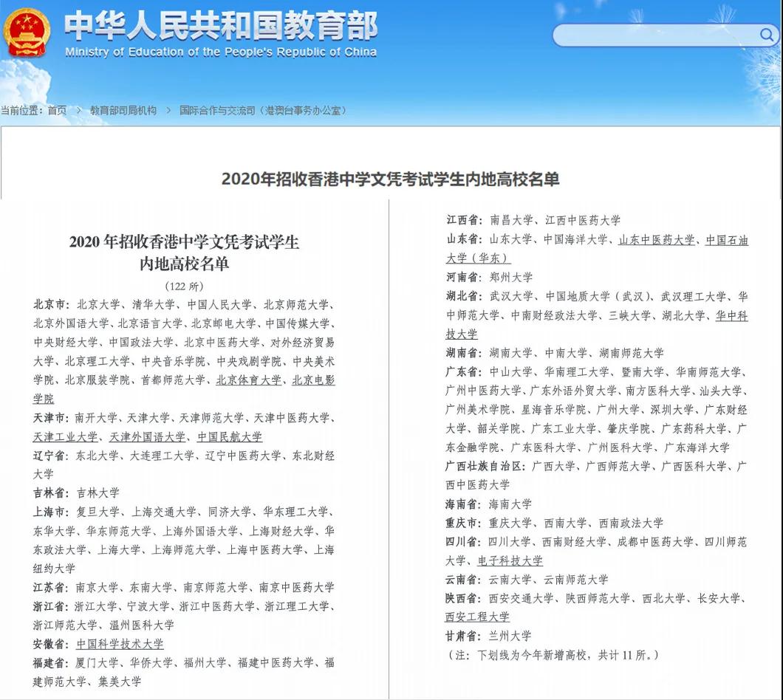The width and height of the screenshot is (783, 700).
Task: Click the underlined 天津外国语大学 entry
Action: tap(147, 437)
